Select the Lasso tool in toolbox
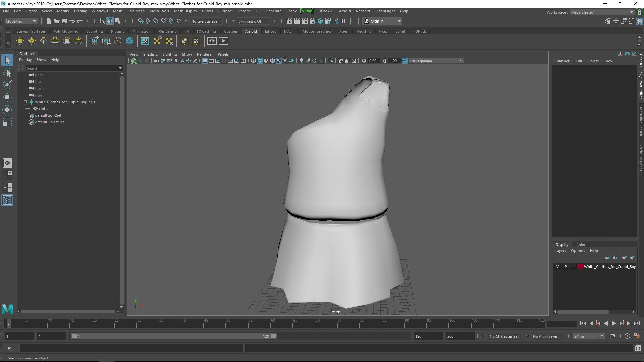The height and width of the screenshot is (362, 644). pos(7,73)
